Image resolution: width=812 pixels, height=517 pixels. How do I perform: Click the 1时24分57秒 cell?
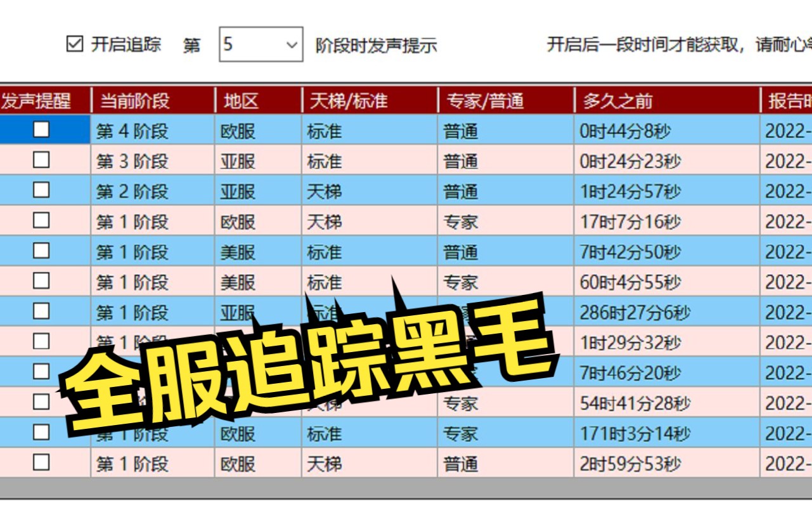667,191
